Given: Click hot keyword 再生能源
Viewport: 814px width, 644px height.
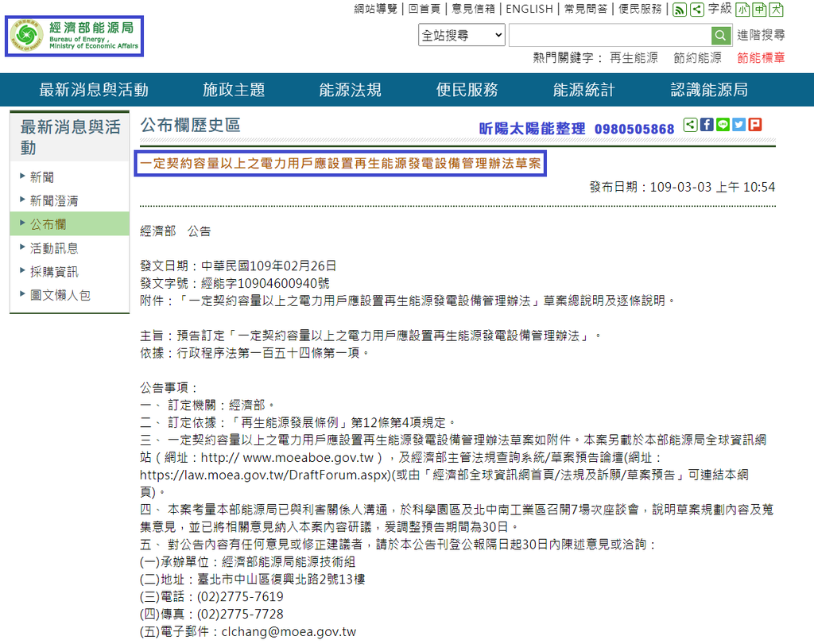Looking at the screenshot, I should pyautogui.click(x=634, y=58).
